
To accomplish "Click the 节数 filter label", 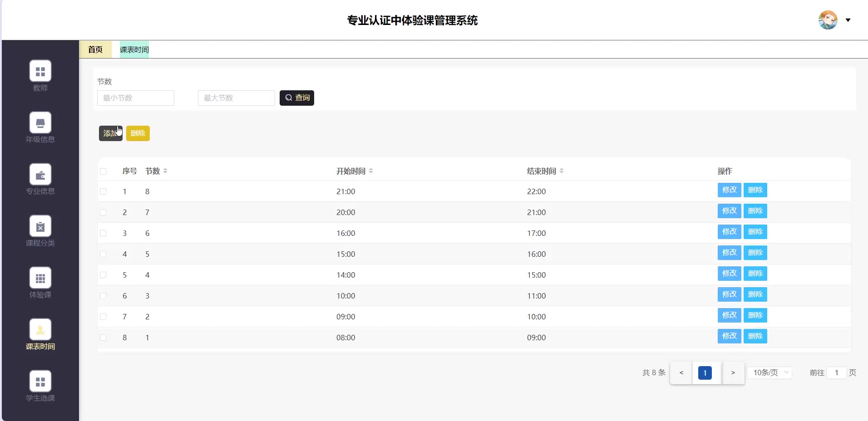I will click(104, 82).
